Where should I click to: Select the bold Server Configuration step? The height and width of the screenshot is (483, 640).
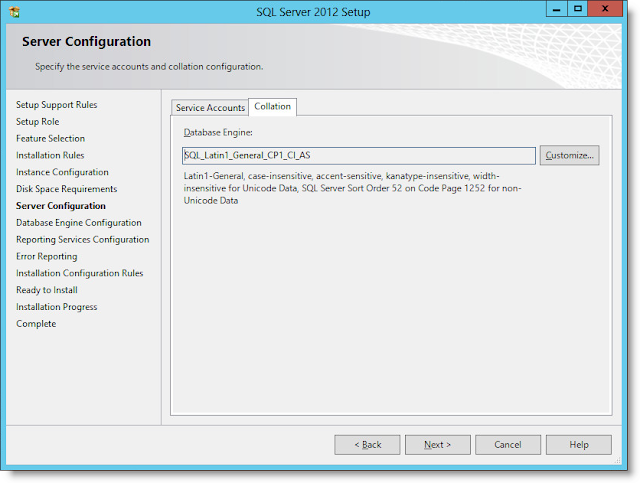click(61, 206)
